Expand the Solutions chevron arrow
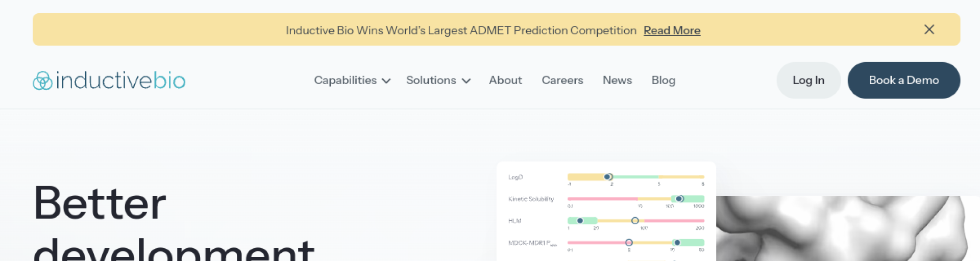This screenshot has height=261, width=980. click(x=466, y=81)
